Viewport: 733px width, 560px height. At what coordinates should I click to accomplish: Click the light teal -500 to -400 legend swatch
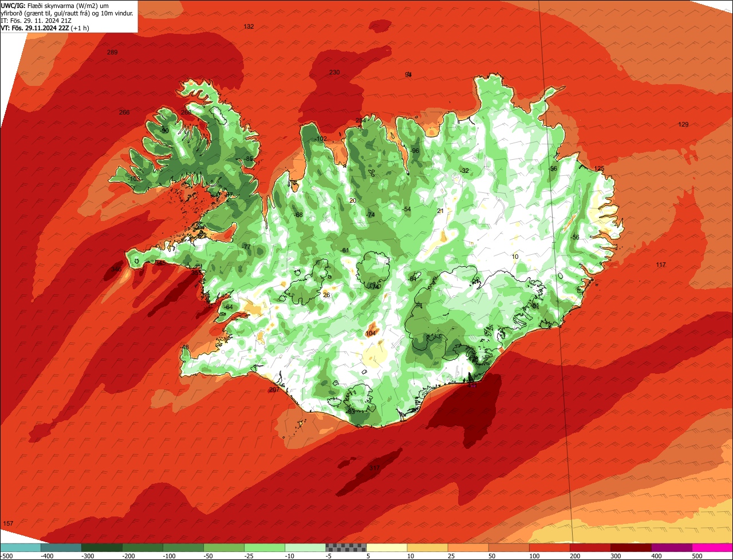coord(21,547)
